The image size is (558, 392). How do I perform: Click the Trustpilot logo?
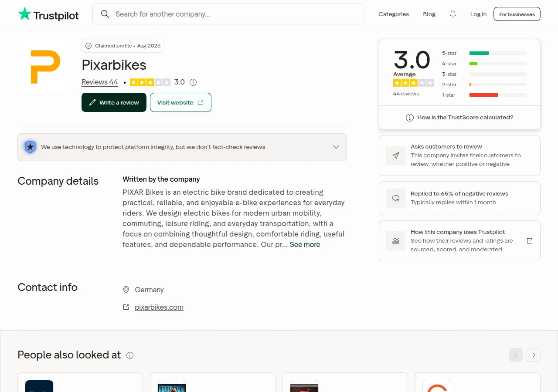point(48,14)
